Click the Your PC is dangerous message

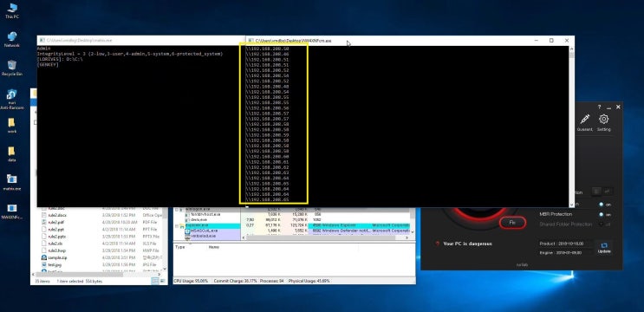point(467,244)
